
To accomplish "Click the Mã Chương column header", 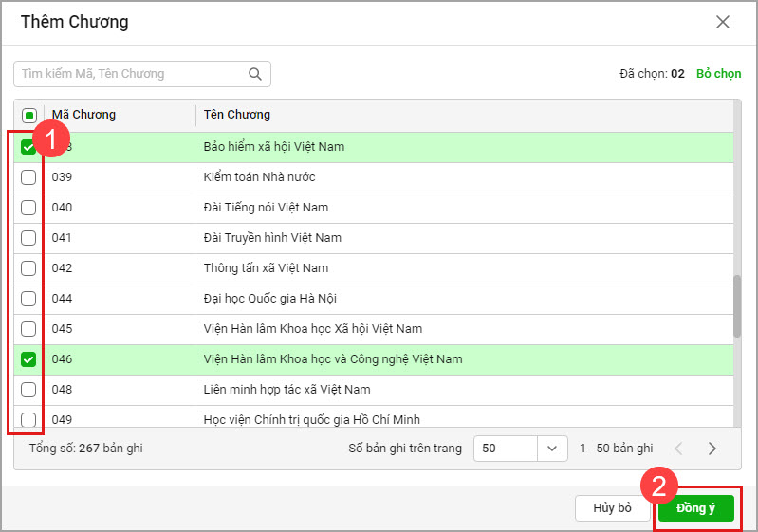I will click(x=83, y=115).
